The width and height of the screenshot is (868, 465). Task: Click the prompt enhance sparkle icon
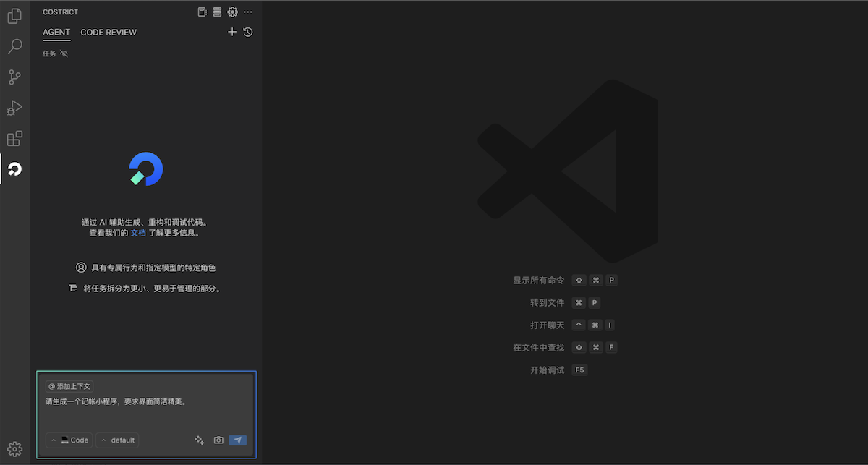[199, 440]
